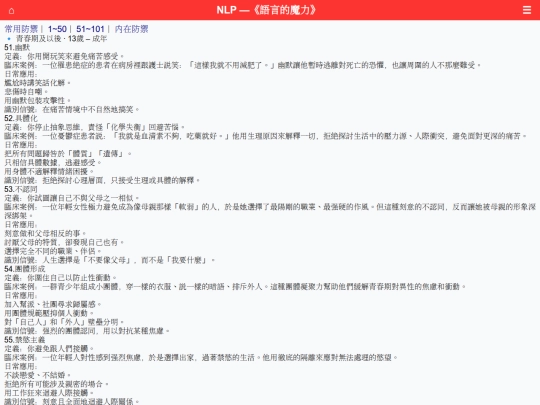The height and width of the screenshot is (405, 540).
Task: Click the definition 你圍住自己以防止性衝動
Action: (x=60, y=278)
